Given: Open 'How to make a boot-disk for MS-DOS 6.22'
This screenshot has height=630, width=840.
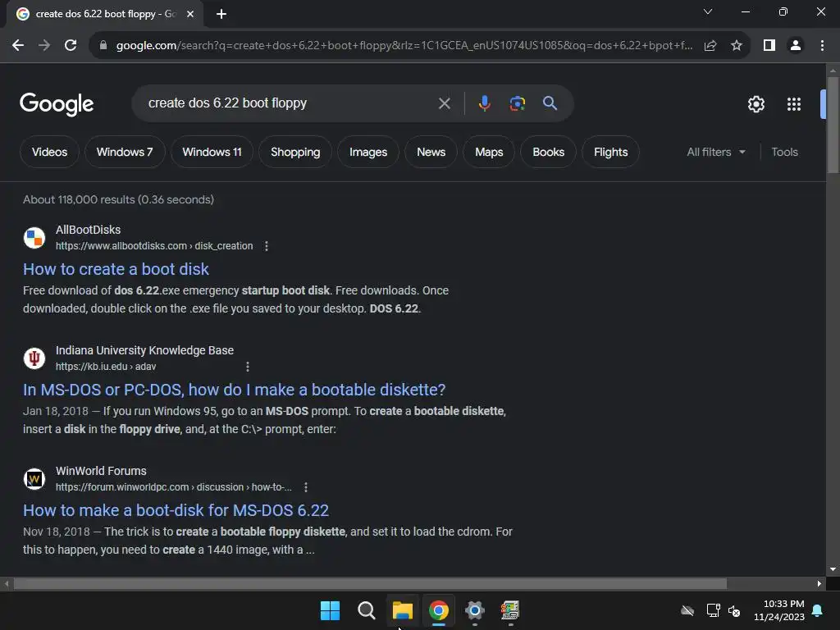Looking at the screenshot, I should [x=176, y=510].
